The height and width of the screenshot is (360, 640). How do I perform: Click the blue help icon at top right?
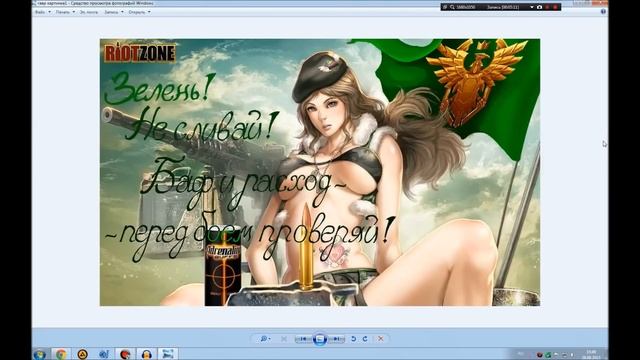[603, 11]
